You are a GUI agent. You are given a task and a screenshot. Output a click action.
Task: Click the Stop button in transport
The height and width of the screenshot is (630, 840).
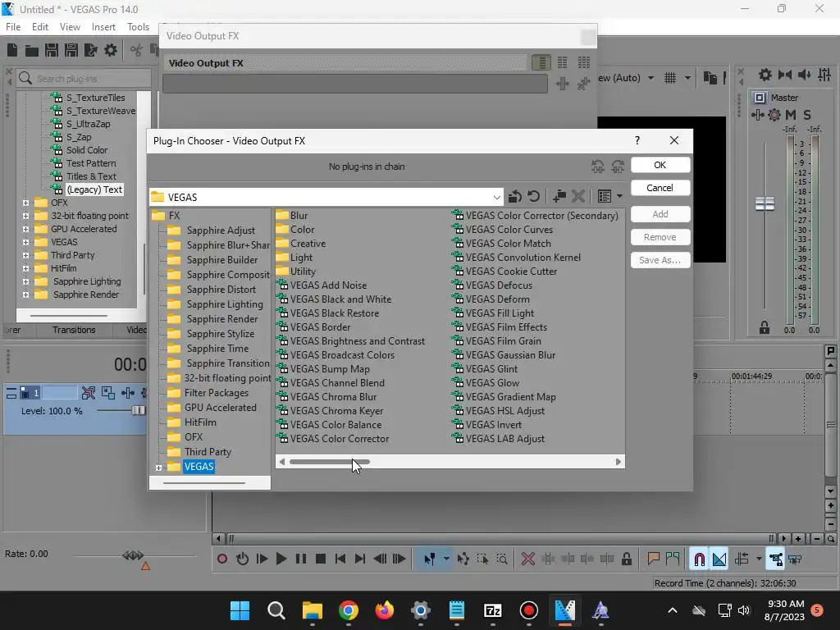(321, 559)
